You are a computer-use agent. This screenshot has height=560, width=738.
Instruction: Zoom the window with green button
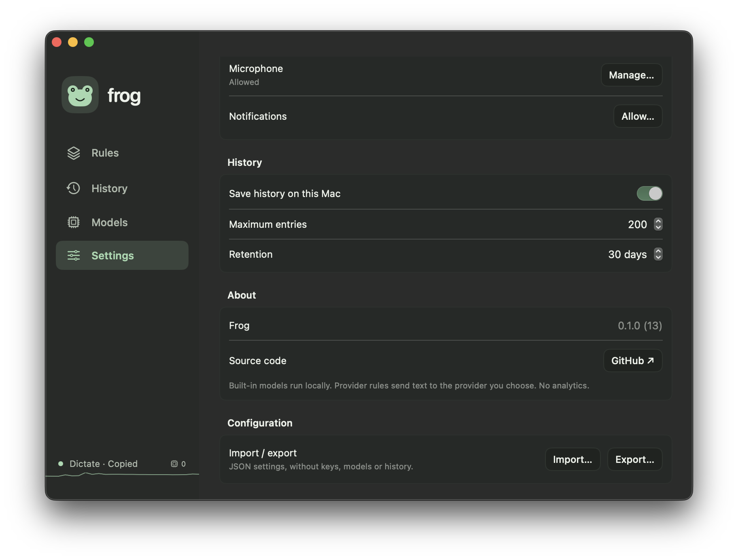coord(89,42)
